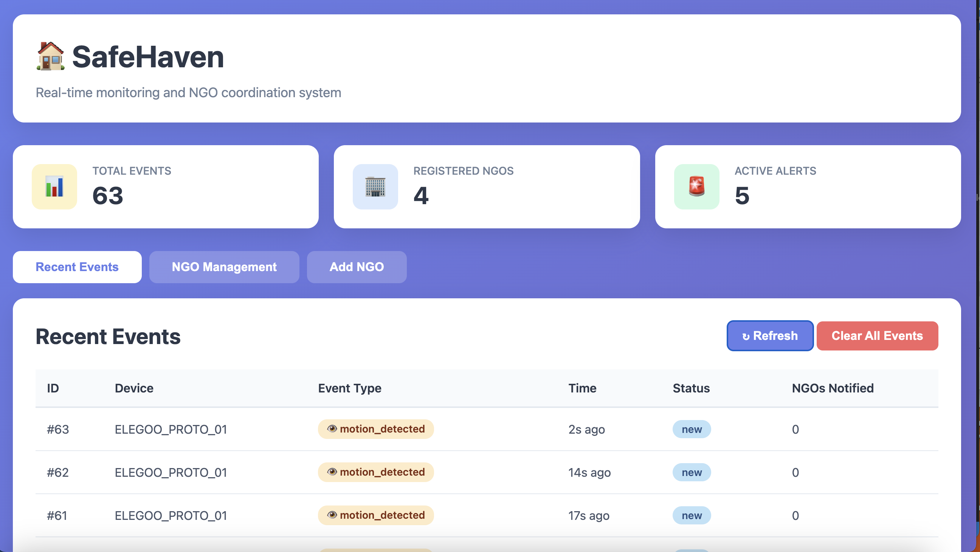The height and width of the screenshot is (552, 980).
Task: Click the SafeHaven house logo icon
Action: pos(50,56)
